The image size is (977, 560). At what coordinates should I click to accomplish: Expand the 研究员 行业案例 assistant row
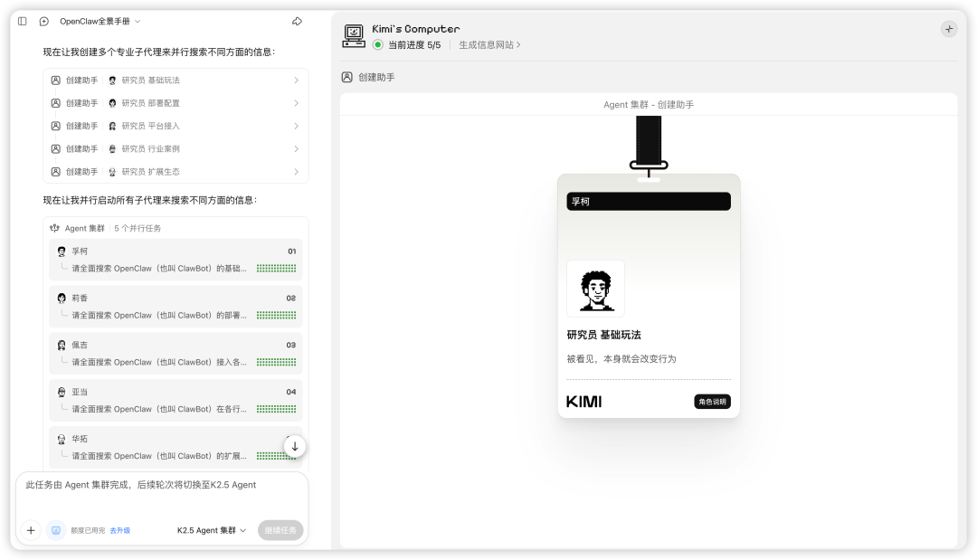coord(175,149)
